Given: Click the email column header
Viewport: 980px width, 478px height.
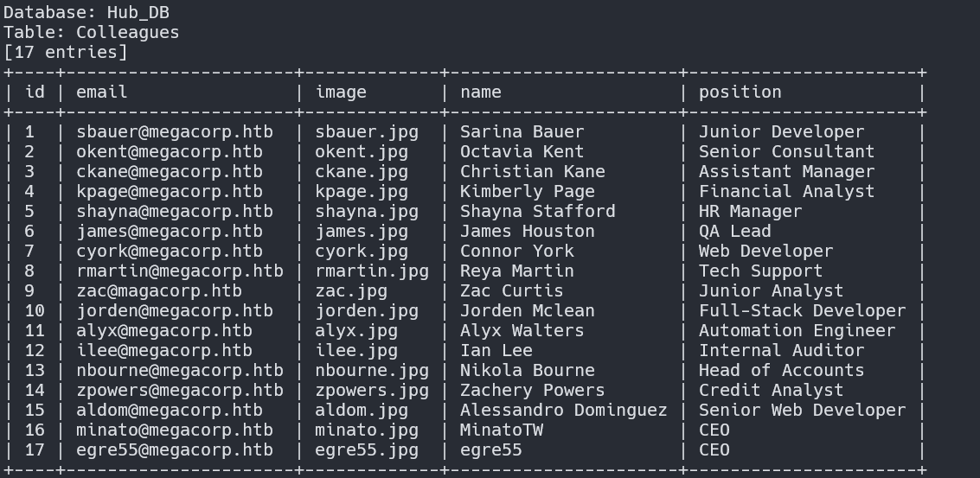Looking at the screenshot, I should tap(101, 92).
